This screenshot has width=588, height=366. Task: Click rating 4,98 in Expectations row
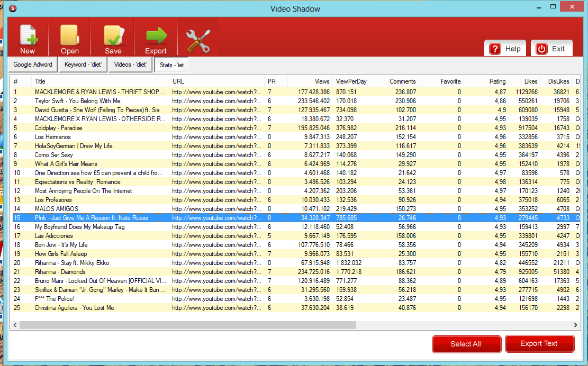click(x=500, y=182)
